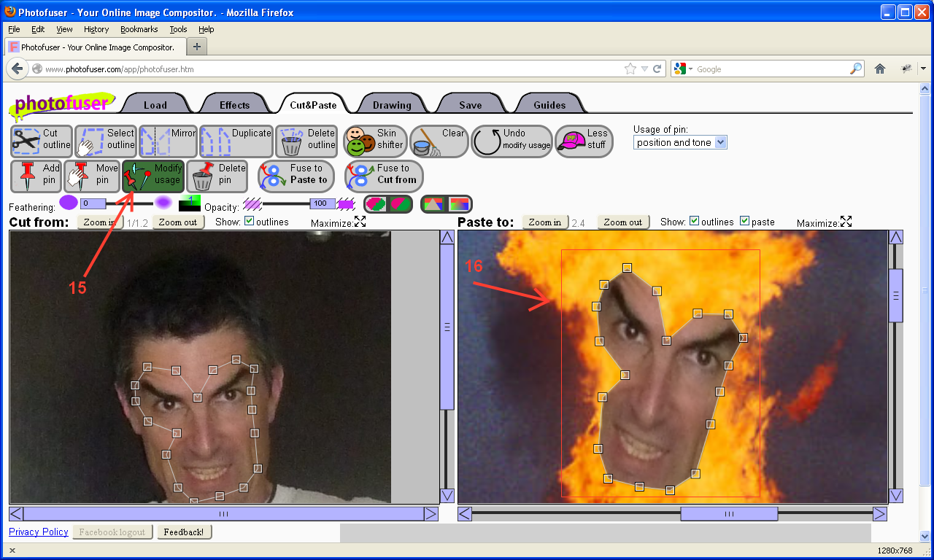Open the Tools menu
The height and width of the screenshot is (560, 934).
click(x=178, y=29)
